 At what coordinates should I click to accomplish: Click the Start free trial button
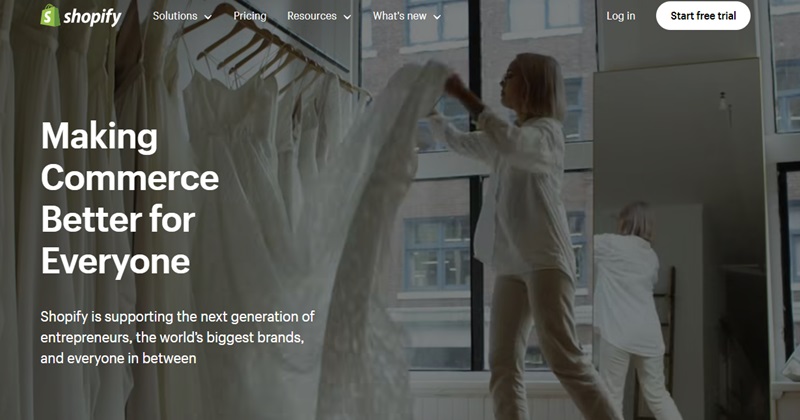point(703,16)
